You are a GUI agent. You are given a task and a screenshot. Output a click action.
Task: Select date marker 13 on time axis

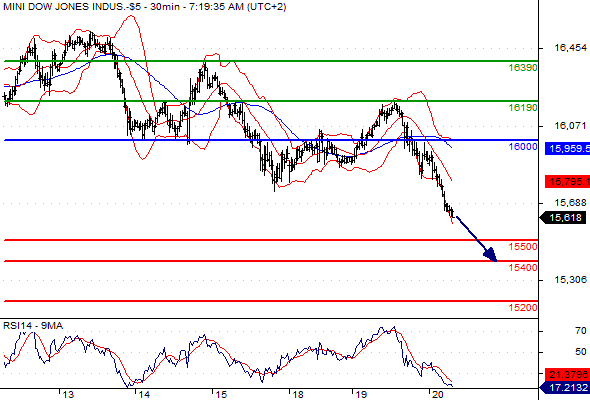click(x=68, y=394)
